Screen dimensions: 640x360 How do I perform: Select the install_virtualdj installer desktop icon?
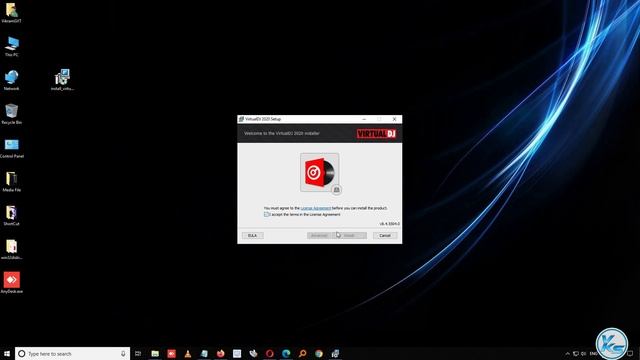click(x=62, y=80)
